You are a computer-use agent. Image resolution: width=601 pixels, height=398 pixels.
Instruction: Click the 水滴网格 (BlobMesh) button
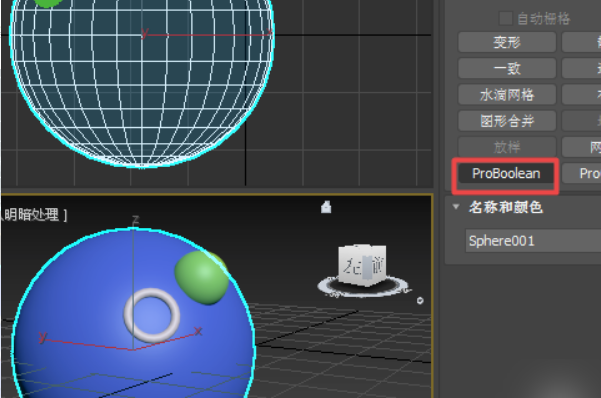507,94
